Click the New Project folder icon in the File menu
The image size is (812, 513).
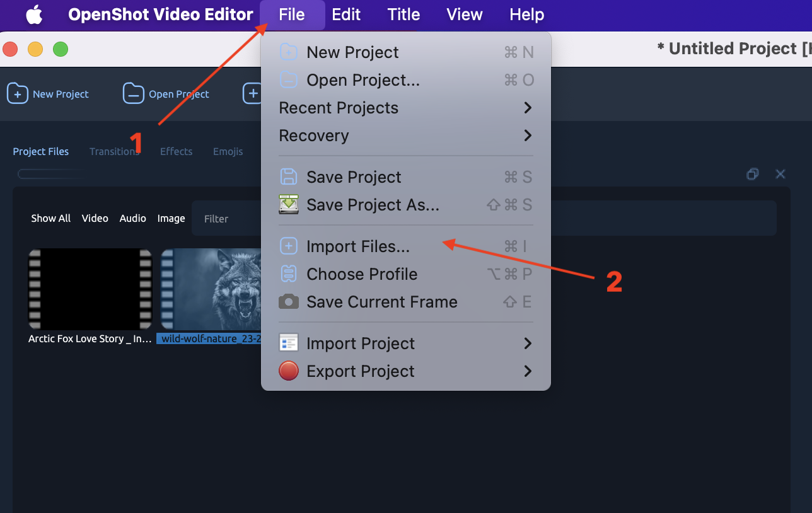click(x=288, y=52)
